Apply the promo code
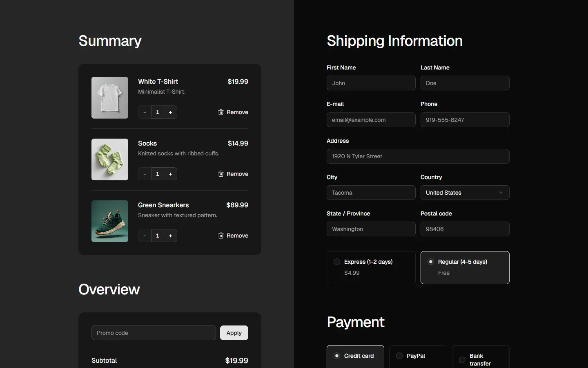The height and width of the screenshot is (368, 588). pos(234,333)
